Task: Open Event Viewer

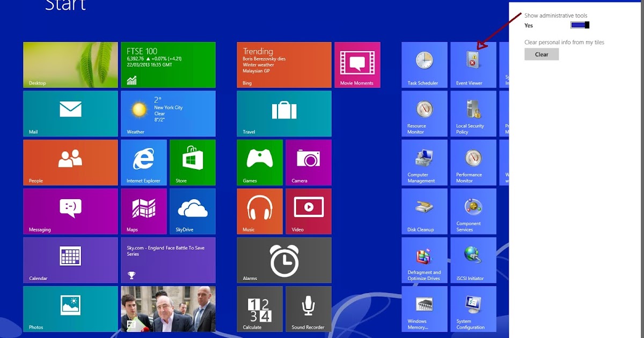Action: pyautogui.click(x=473, y=65)
